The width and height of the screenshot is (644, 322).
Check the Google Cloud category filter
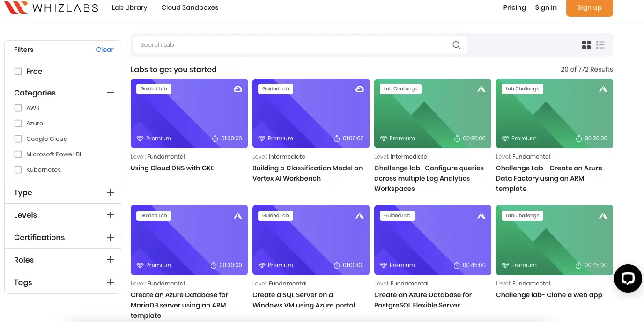tap(18, 139)
